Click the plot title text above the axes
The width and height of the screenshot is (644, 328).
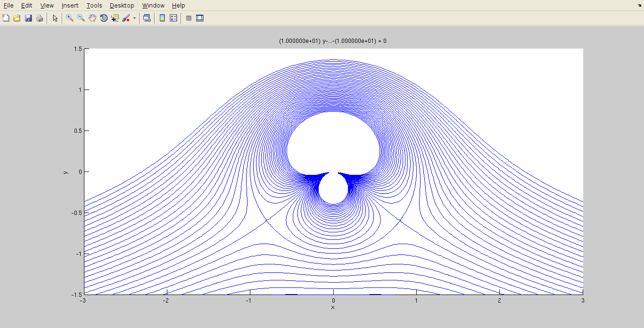pos(333,41)
